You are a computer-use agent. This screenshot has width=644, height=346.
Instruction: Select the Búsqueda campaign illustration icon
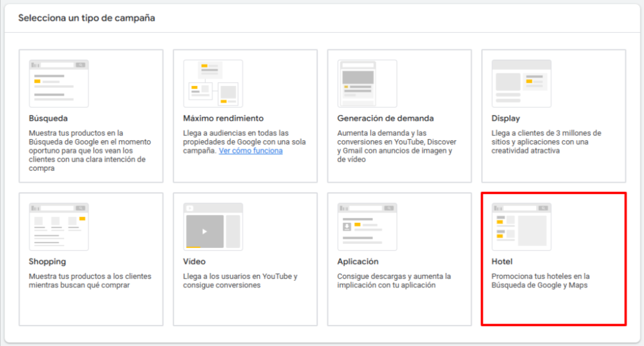[x=58, y=84]
